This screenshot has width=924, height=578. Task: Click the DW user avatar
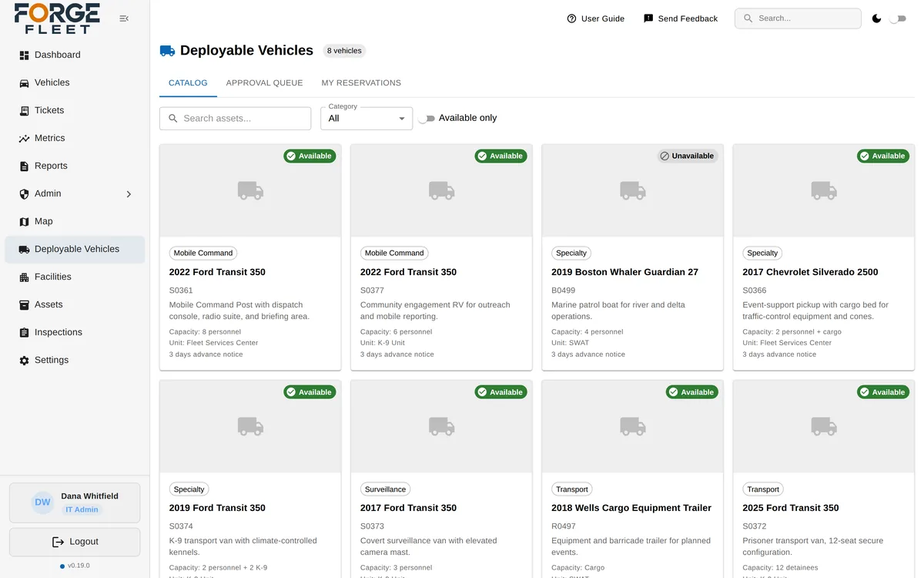[x=42, y=502]
